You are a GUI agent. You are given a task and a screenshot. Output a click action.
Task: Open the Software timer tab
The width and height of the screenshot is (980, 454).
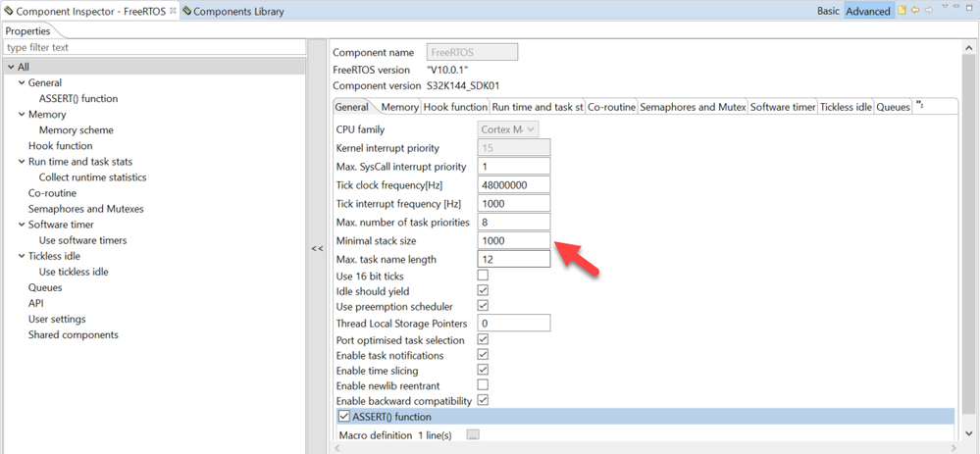(783, 107)
